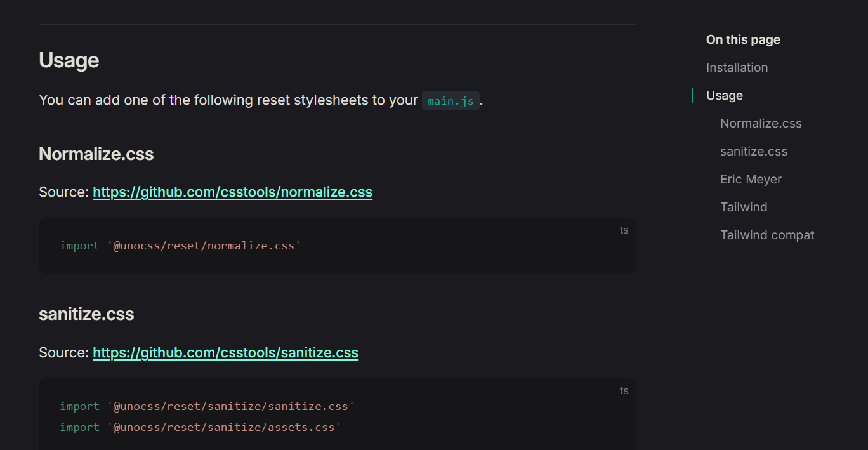Click the main.js inline code
The width and height of the screenshot is (868, 450).
pos(450,101)
